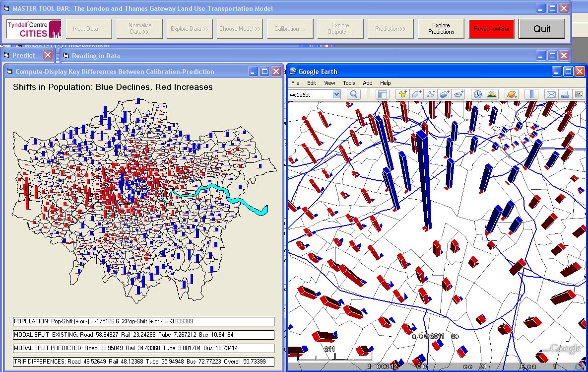Open the Tools menu in Google Earth
The image size is (588, 372).
pos(349,83)
